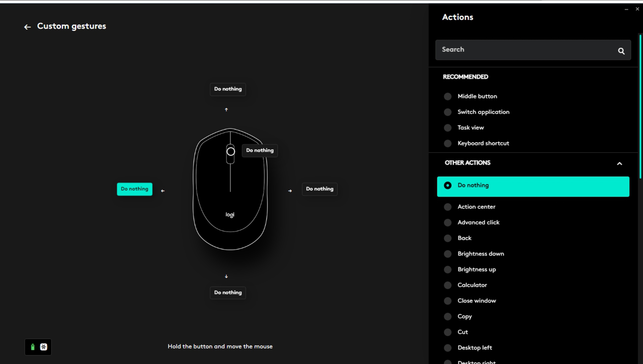Click the down gesture arrow
Image resolution: width=643 pixels, height=364 pixels.
point(226,276)
